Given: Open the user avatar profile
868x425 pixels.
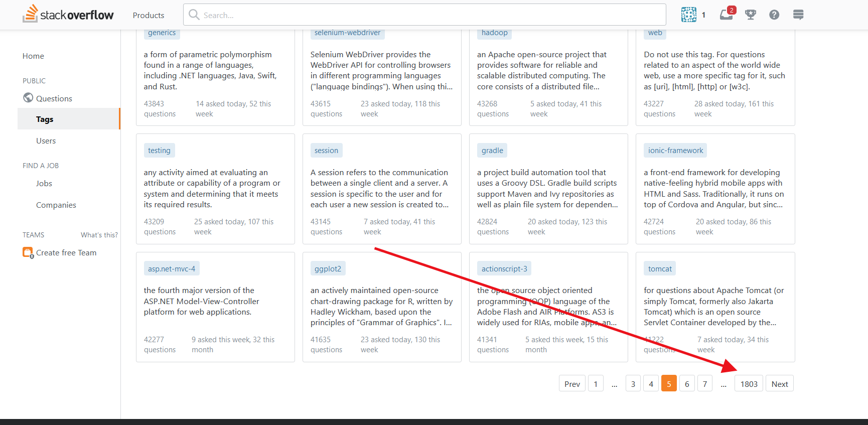Looking at the screenshot, I should coord(689,15).
